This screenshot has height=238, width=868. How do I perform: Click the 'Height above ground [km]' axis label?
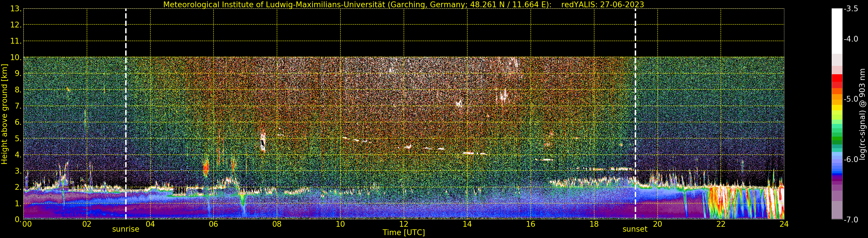tap(4, 114)
